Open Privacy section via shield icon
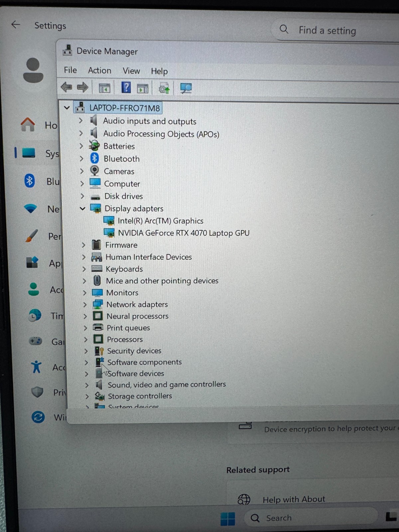 tap(37, 392)
